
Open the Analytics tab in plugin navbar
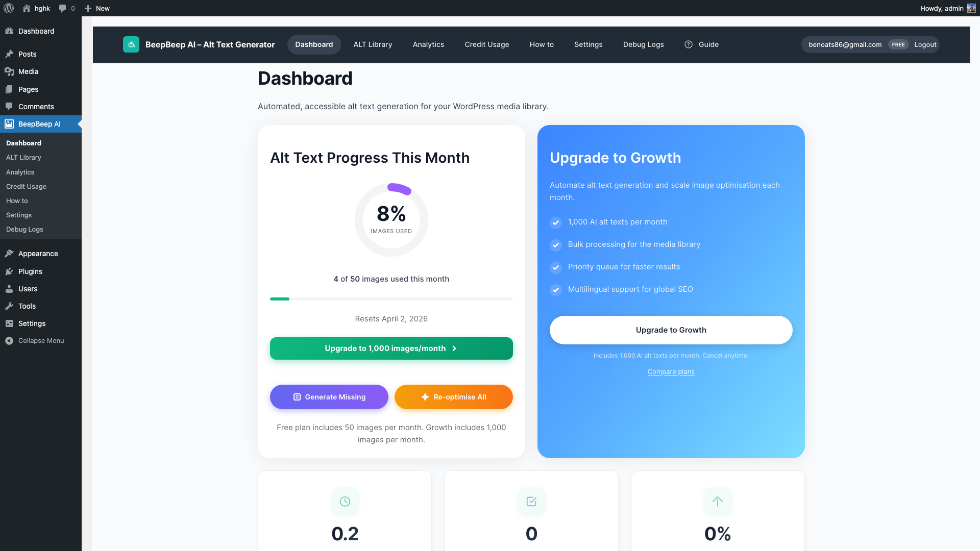[428, 44]
